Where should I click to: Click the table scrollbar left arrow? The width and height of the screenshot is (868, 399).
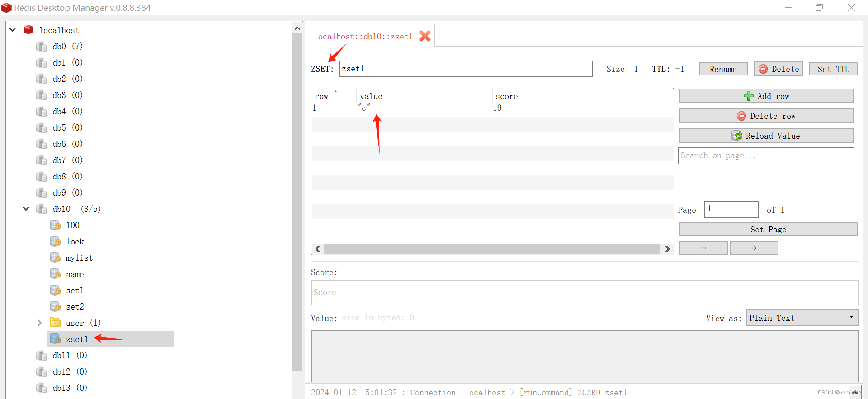pyautogui.click(x=317, y=249)
